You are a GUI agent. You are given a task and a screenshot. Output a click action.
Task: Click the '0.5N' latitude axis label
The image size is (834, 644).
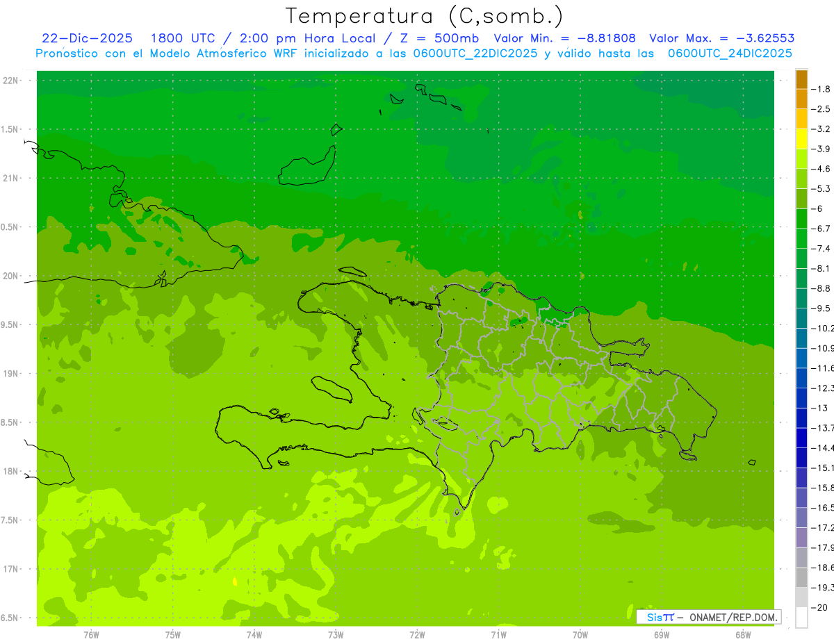pyautogui.click(x=10, y=227)
